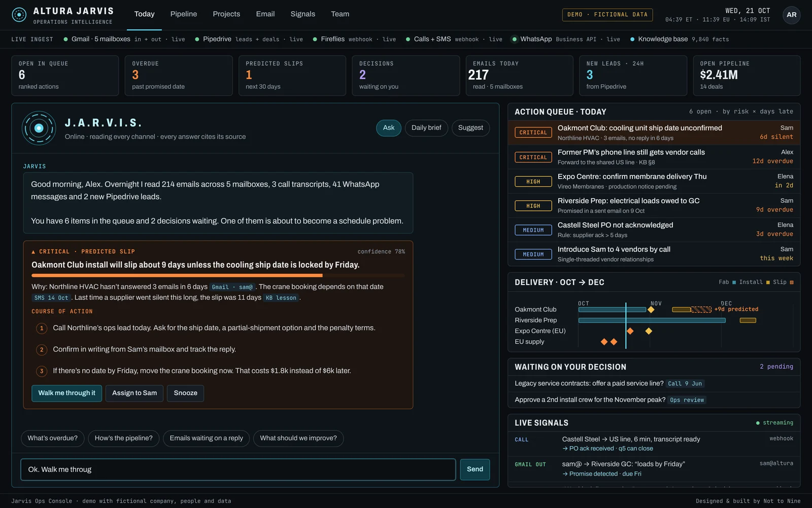The image size is (812, 508).
Task: Switch to Daily brief mode
Action: 426,128
